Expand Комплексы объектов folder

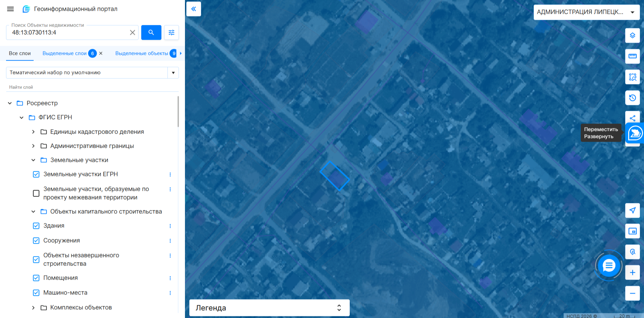point(33,308)
